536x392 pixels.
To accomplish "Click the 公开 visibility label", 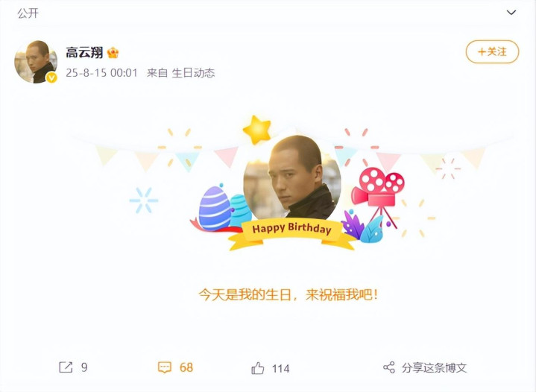I will tap(28, 13).
